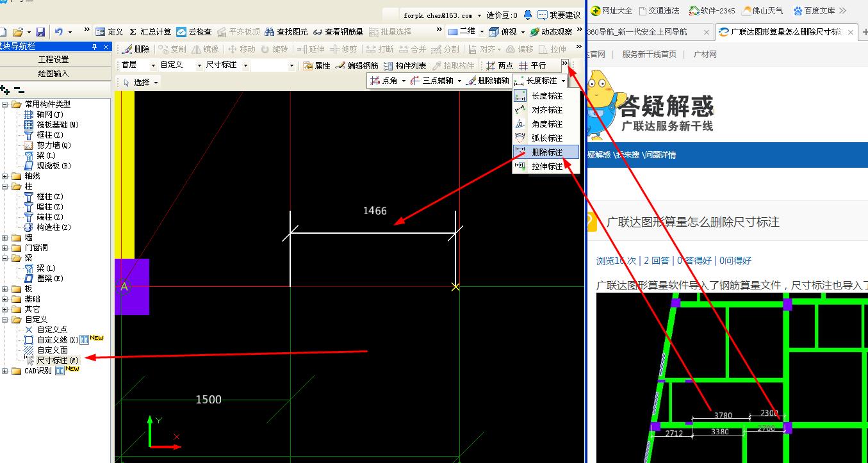Select 暗柱(Z) under the 柱 folder
868x463 pixels.
[50, 207]
